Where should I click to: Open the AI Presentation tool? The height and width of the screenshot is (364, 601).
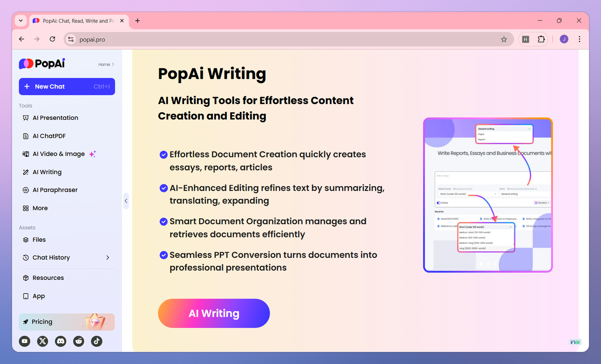coord(55,118)
